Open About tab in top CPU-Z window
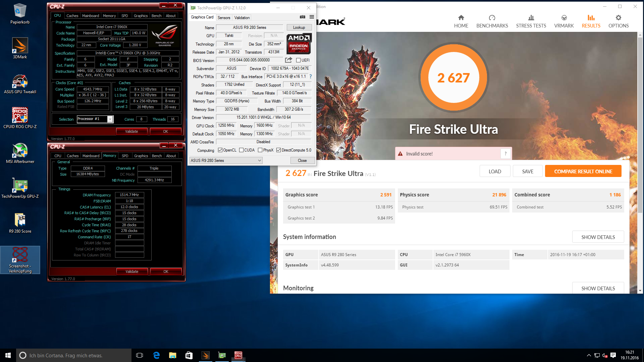The height and width of the screenshot is (362, 644). click(x=171, y=16)
